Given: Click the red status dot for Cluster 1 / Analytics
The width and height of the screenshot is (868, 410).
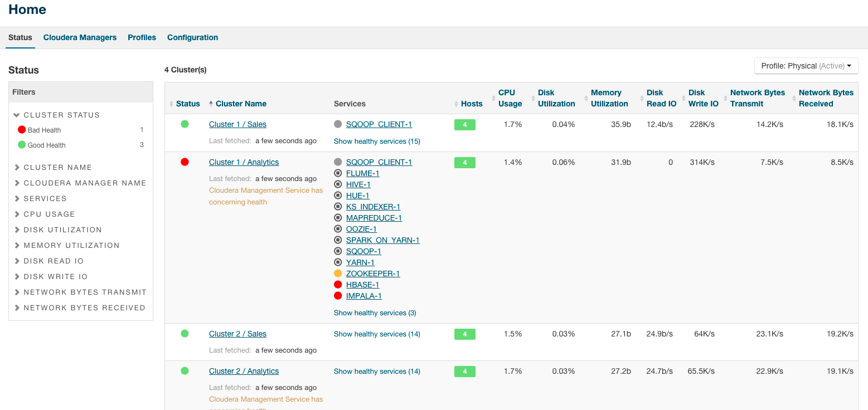Looking at the screenshot, I should pos(185,162).
